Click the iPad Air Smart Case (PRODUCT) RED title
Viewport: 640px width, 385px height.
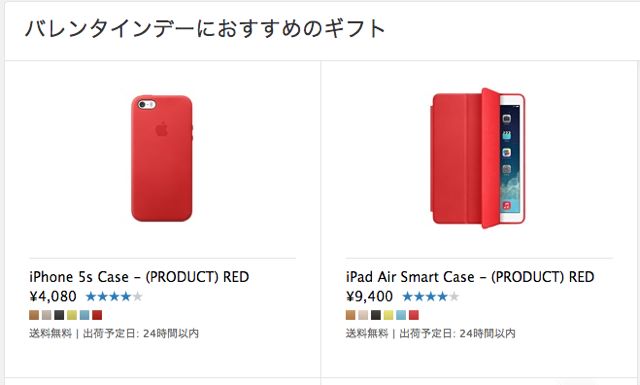pos(470,277)
